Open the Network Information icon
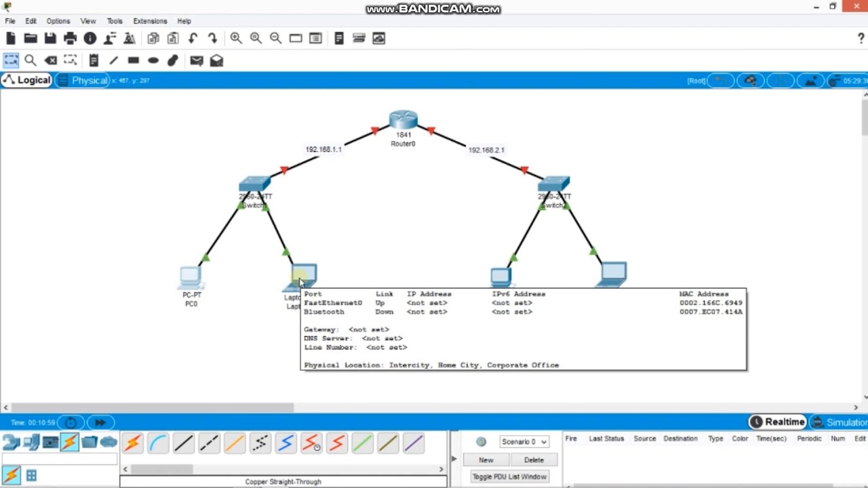 pyautogui.click(x=90, y=39)
